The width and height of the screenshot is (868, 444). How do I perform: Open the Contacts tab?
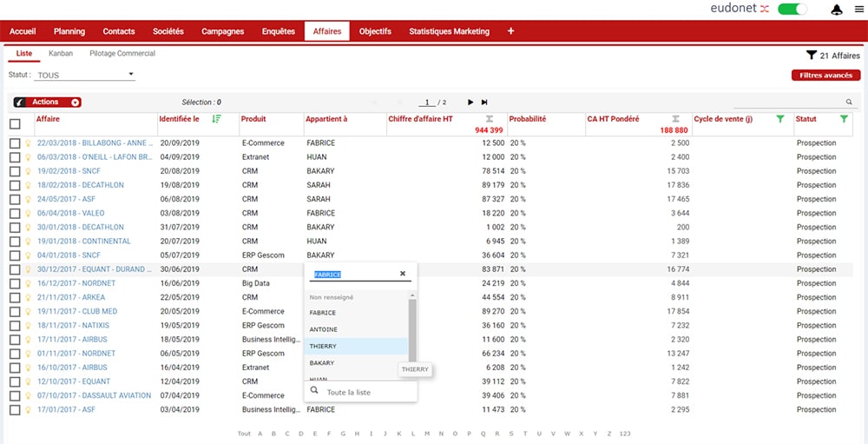[119, 31]
